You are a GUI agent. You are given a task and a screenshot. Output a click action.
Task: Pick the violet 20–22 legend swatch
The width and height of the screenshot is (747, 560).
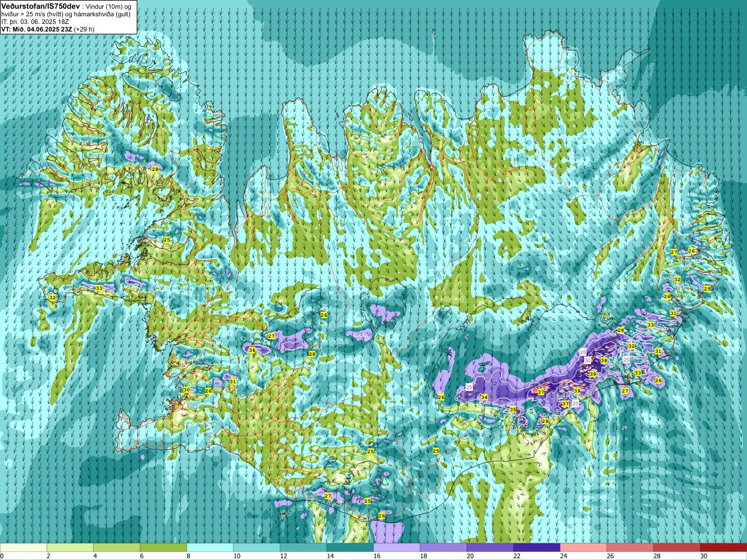pyautogui.click(x=490, y=548)
